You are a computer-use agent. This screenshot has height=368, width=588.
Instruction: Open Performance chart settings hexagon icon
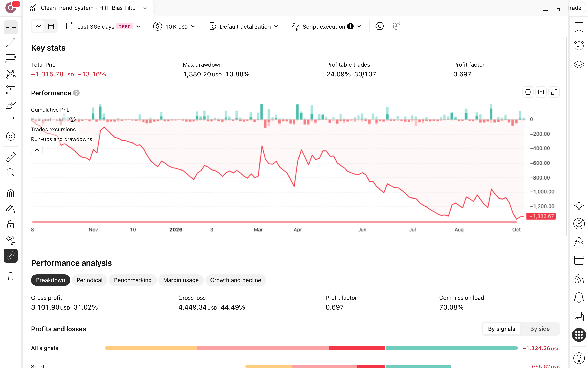tap(528, 92)
